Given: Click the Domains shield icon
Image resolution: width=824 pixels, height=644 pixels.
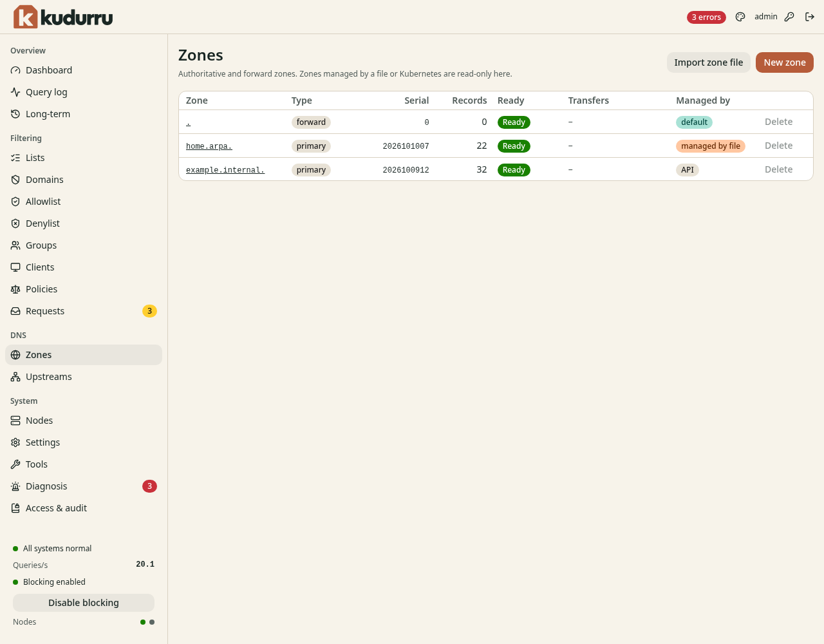Looking at the screenshot, I should (x=15, y=180).
